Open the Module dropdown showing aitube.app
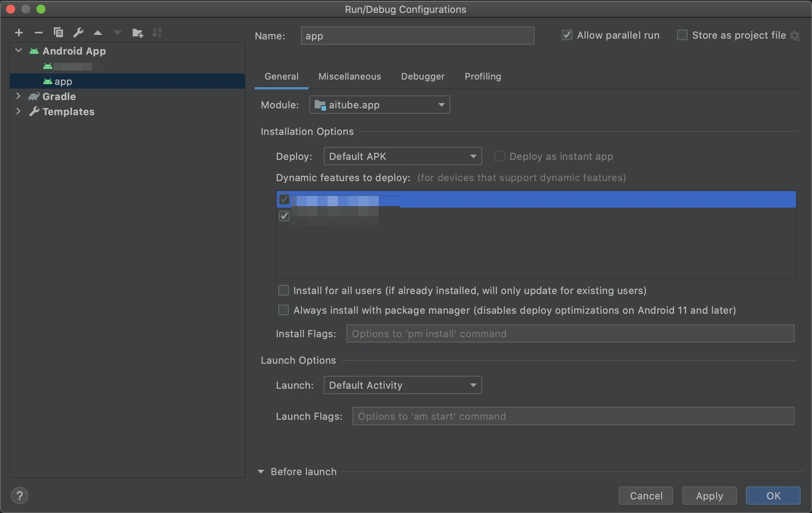This screenshot has width=812, height=513. pyautogui.click(x=379, y=105)
